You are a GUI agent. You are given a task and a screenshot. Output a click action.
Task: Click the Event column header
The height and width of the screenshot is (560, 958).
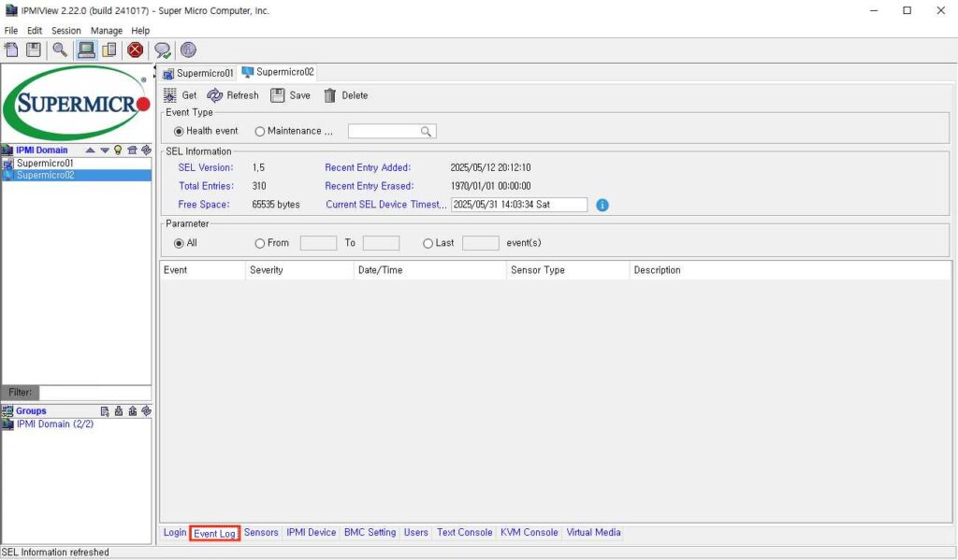click(x=202, y=270)
